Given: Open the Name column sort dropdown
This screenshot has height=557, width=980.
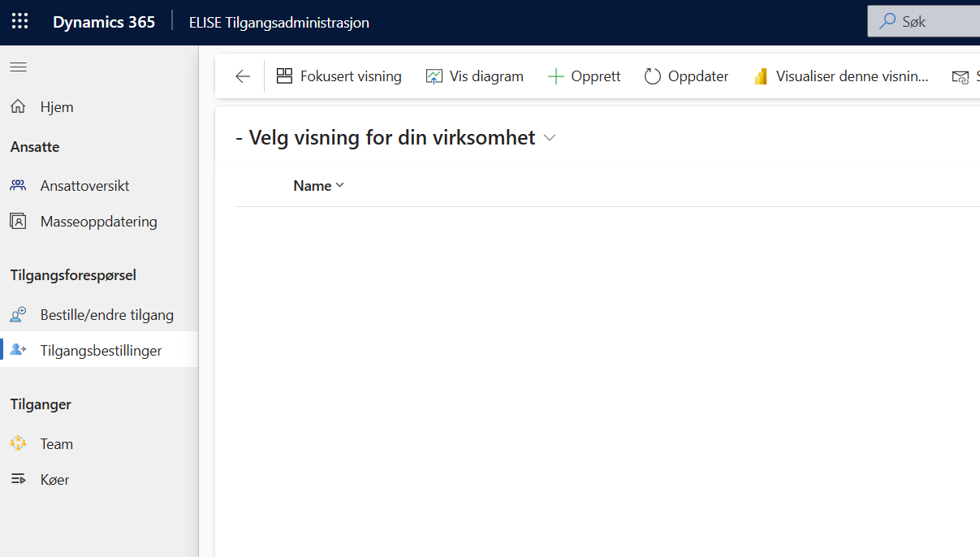Looking at the screenshot, I should pos(339,186).
